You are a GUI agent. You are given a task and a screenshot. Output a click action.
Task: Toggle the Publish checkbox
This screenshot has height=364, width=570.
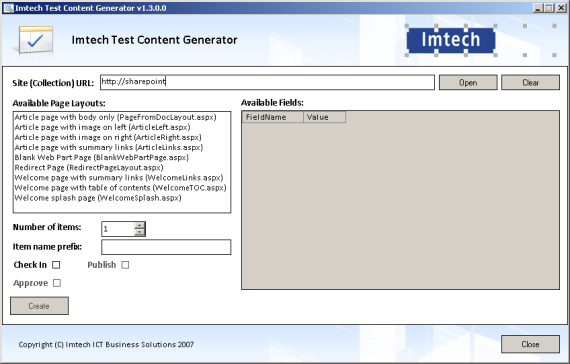pos(125,265)
